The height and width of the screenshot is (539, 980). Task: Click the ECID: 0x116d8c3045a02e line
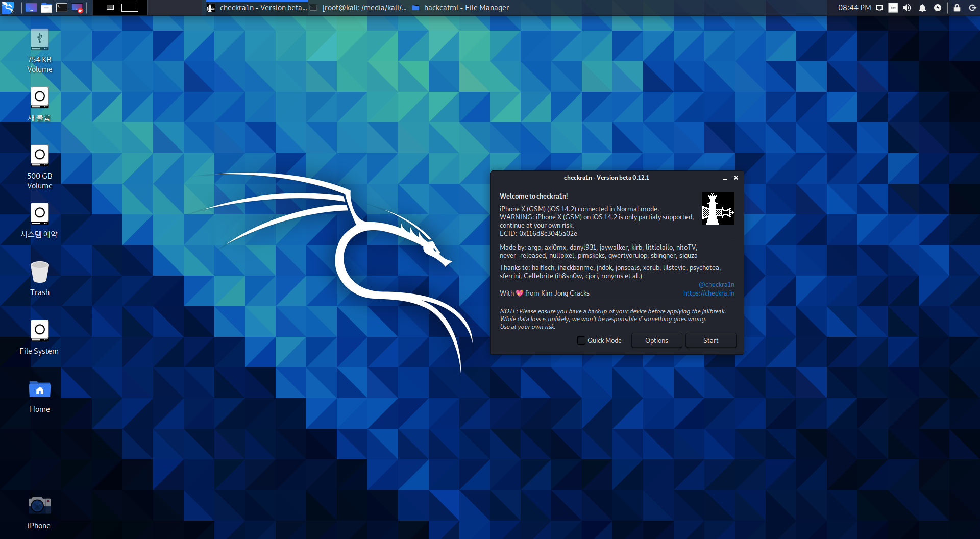click(538, 234)
